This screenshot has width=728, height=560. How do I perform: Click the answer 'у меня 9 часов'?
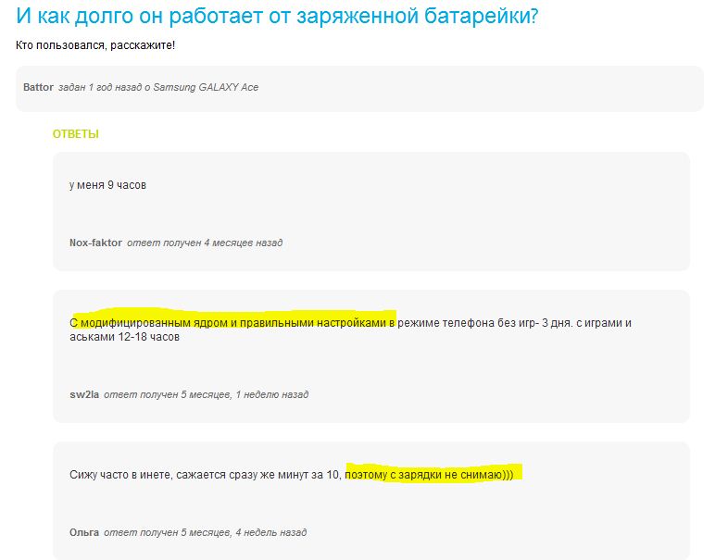pyautogui.click(x=107, y=185)
